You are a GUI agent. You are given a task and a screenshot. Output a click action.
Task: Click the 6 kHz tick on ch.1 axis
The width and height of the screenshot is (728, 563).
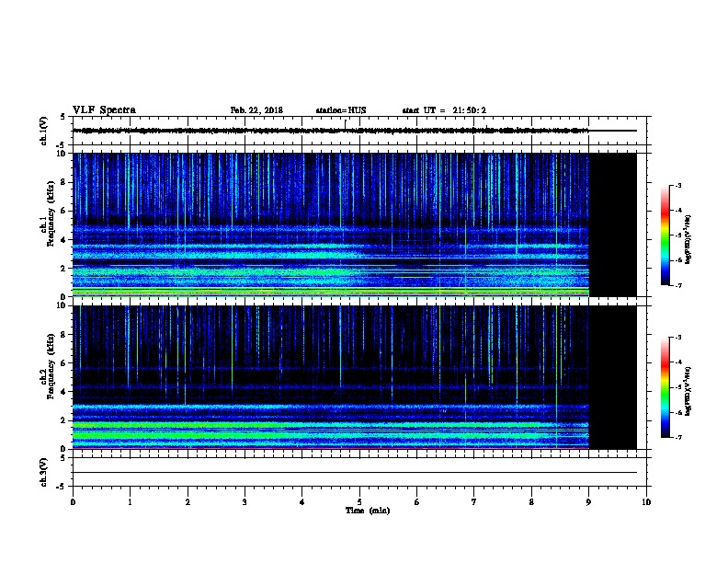(x=63, y=211)
